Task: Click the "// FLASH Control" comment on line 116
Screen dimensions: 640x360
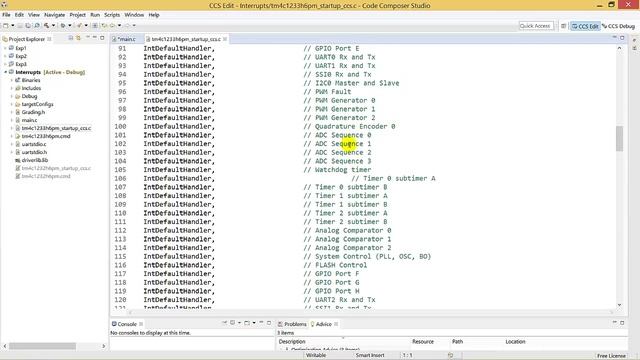Action: click(x=335, y=265)
